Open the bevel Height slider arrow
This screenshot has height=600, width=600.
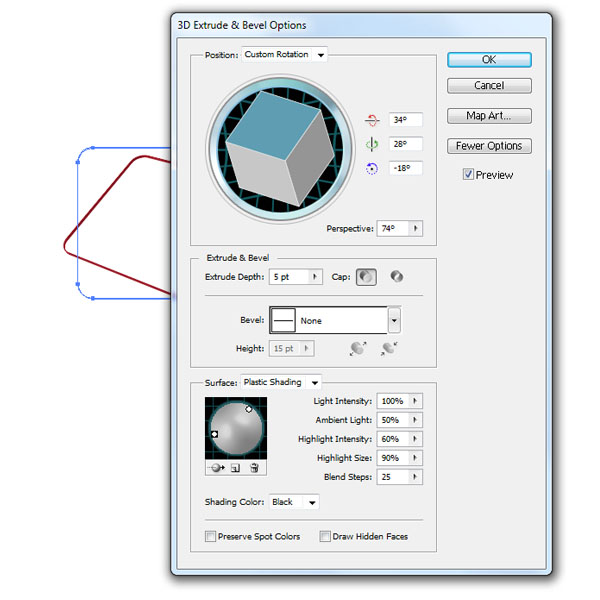[x=306, y=348]
